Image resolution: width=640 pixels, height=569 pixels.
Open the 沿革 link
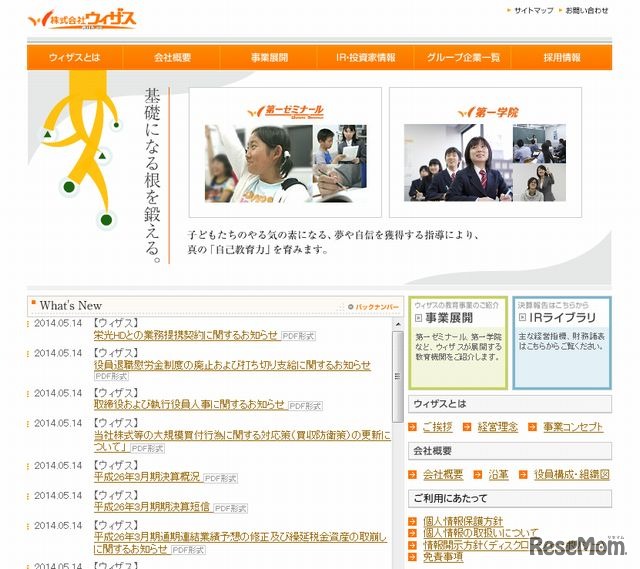pos(498,474)
